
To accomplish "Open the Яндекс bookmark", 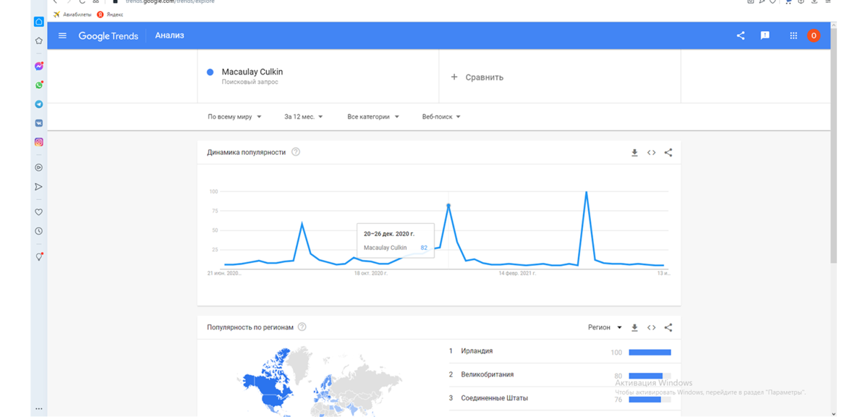I will pyautogui.click(x=111, y=14).
